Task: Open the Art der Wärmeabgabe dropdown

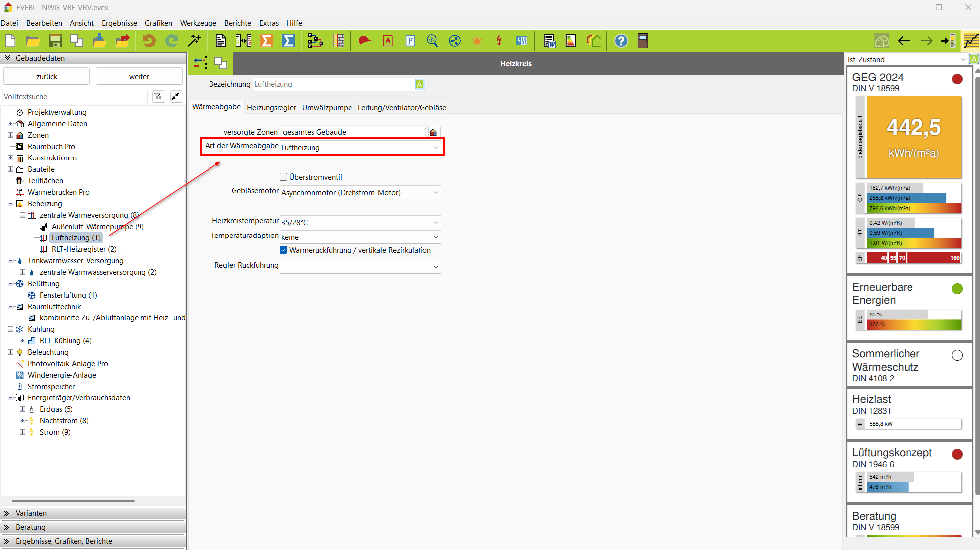Action: [x=435, y=148]
